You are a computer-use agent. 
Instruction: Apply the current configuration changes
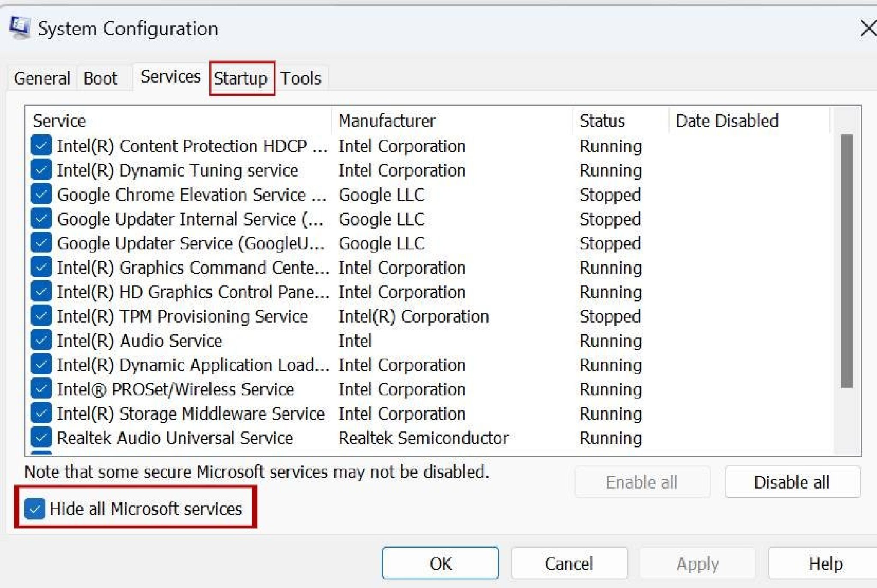pyautogui.click(x=697, y=563)
